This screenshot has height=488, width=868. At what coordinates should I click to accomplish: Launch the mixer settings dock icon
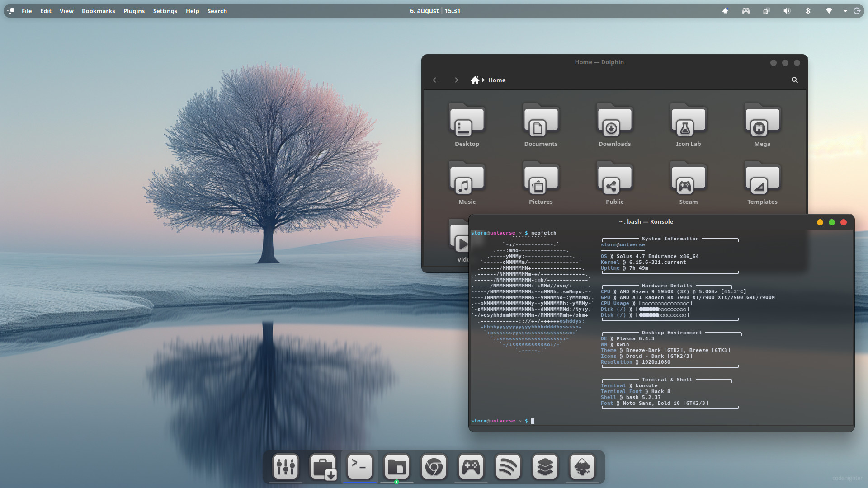point(285,467)
